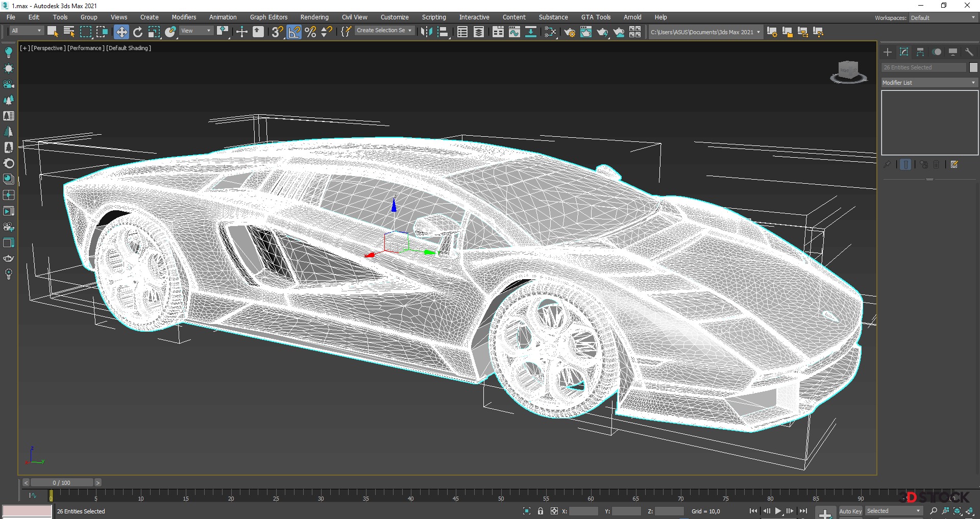
Task: Open the Mirror tool
Action: [426, 32]
